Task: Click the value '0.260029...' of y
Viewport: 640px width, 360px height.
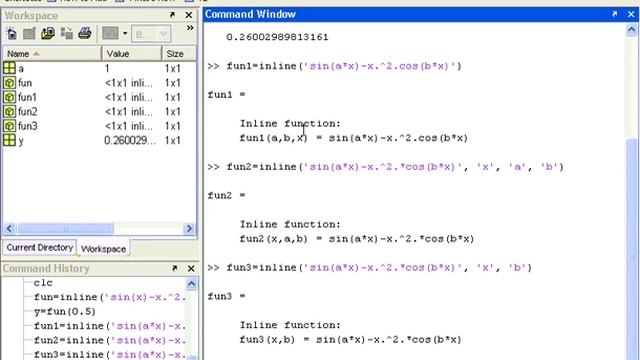Action: [x=130, y=140]
